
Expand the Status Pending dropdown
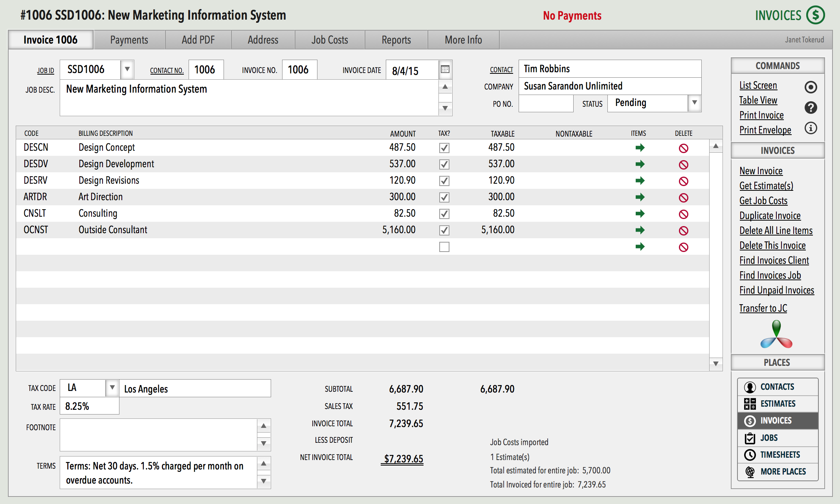[694, 103]
